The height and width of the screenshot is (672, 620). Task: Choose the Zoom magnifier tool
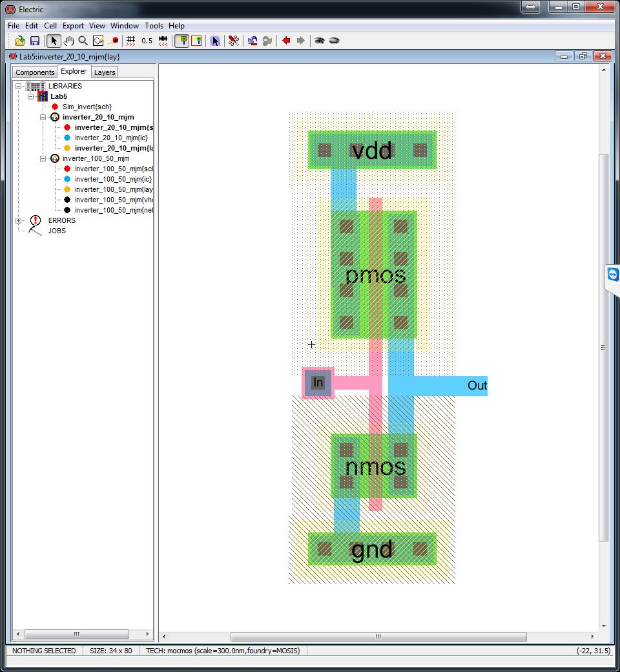click(x=83, y=40)
